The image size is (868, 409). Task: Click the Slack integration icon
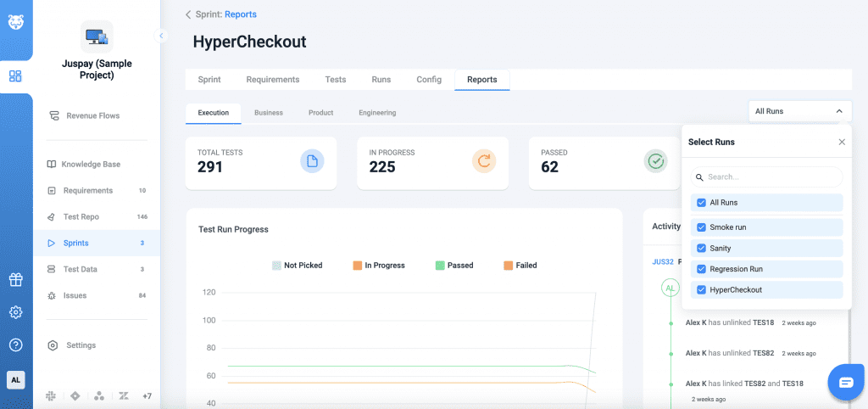(x=52, y=396)
